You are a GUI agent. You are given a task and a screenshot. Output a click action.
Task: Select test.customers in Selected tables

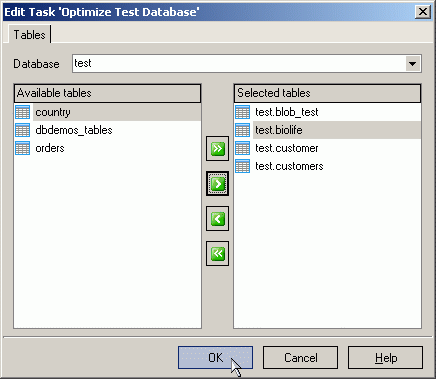tap(327, 166)
